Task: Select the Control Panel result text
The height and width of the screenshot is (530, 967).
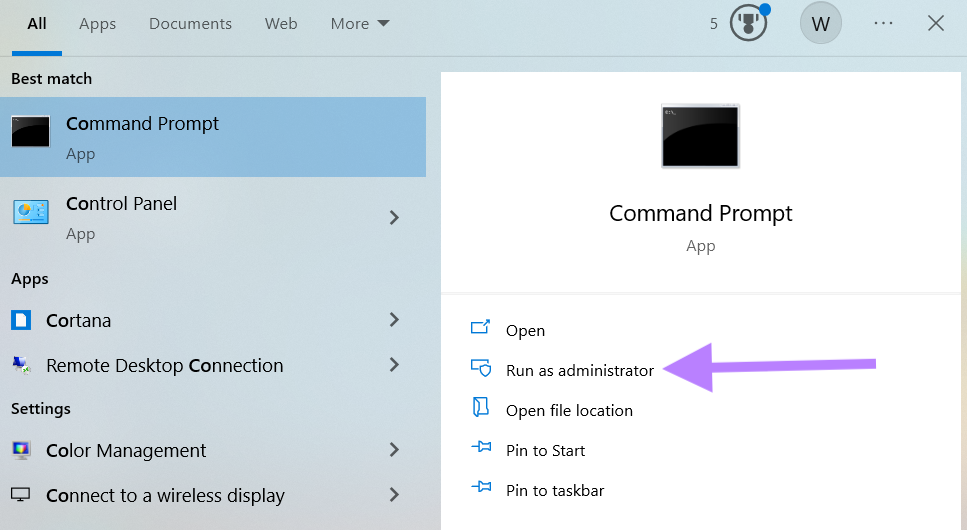Action: (121, 204)
